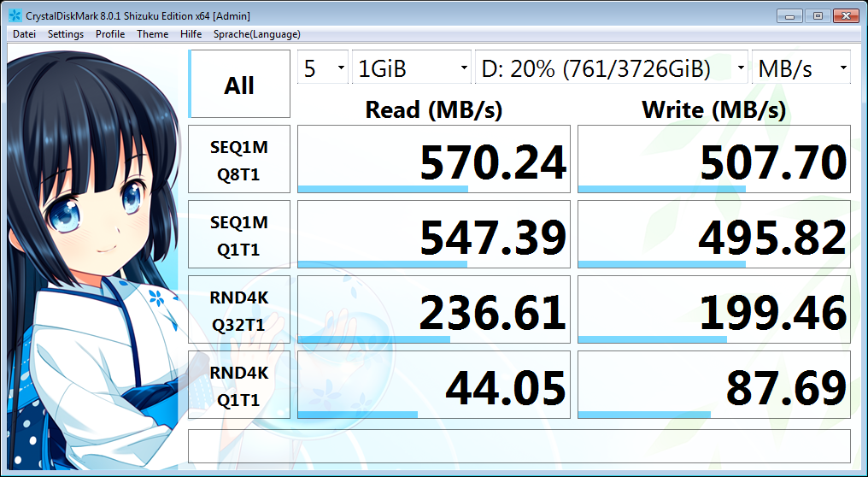Image resolution: width=868 pixels, height=477 pixels.
Task: Maximize the CrystalDiskMark window
Action: (818, 16)
